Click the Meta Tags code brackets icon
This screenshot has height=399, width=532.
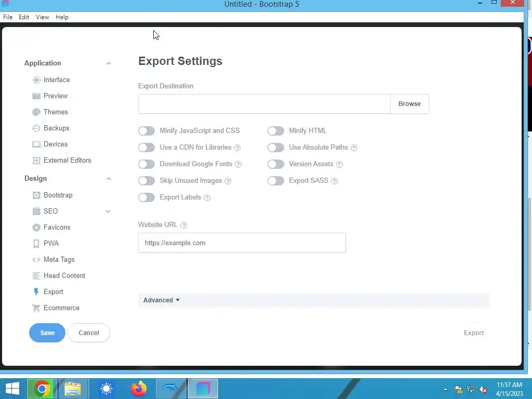pos(36,260)
